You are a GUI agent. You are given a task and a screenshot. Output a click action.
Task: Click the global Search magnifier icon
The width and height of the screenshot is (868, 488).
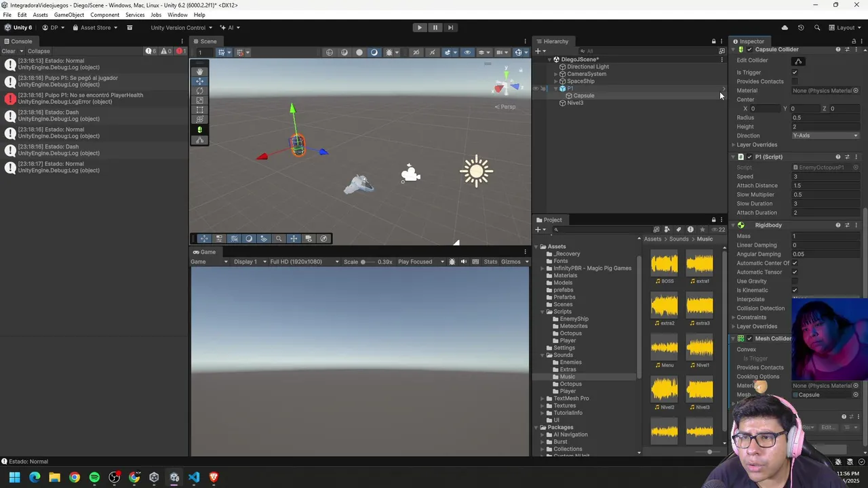click(817, 28)
